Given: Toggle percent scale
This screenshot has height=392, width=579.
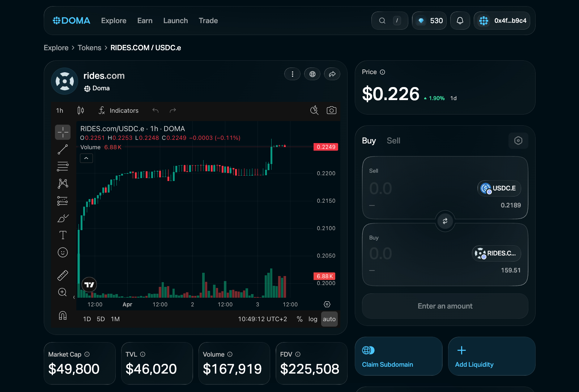Looking at the screenshot, I should pos(299,319).
